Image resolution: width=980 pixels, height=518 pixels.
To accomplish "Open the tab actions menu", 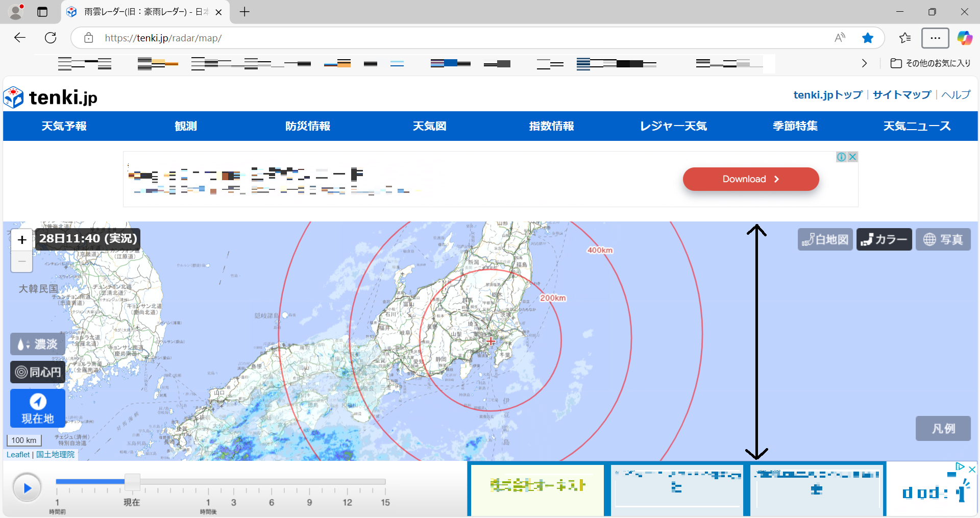I will (42, 12).
